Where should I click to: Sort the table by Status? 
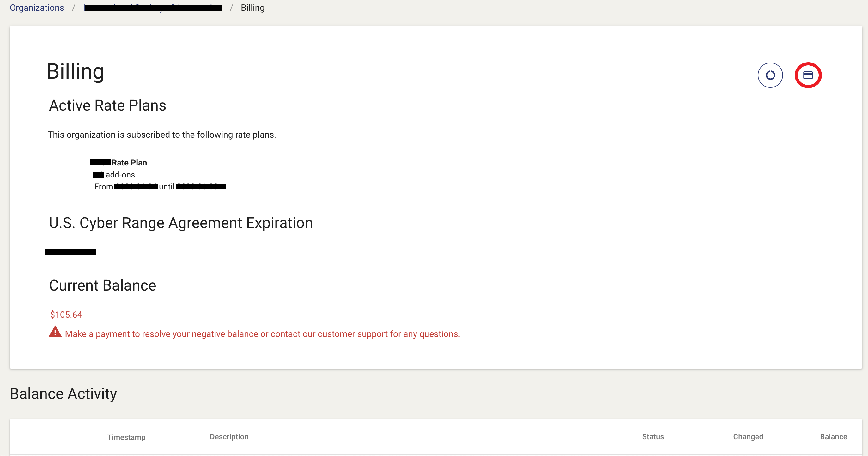tap(653, 436)
